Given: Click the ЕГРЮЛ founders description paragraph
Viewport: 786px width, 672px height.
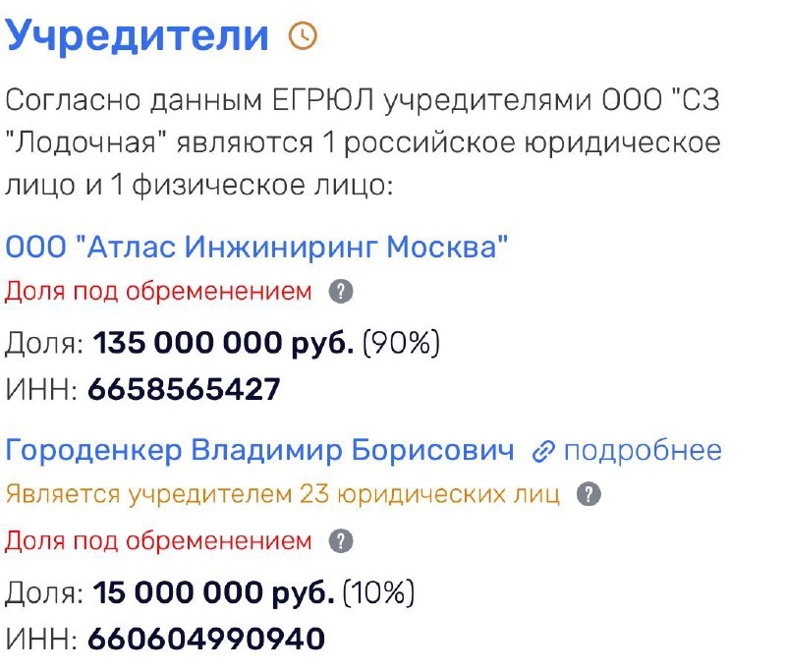Looking at the screenshot, I should tap(363, 142).
